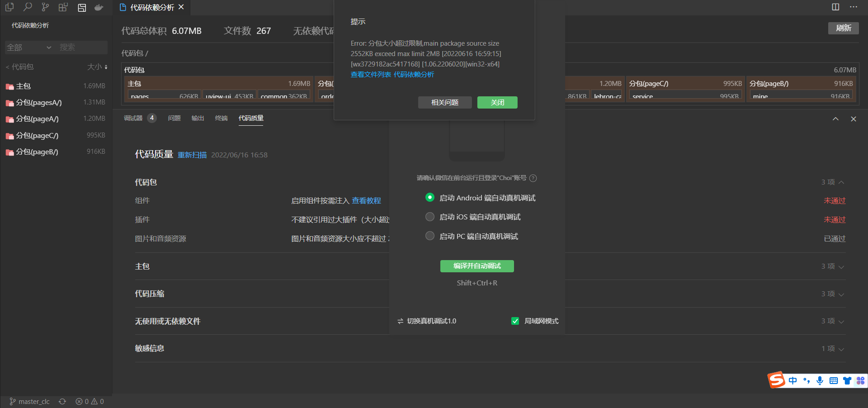Click 切换真机调试1.0 switch link
This screenshot has height=408, width=868.
pos(431,321)
